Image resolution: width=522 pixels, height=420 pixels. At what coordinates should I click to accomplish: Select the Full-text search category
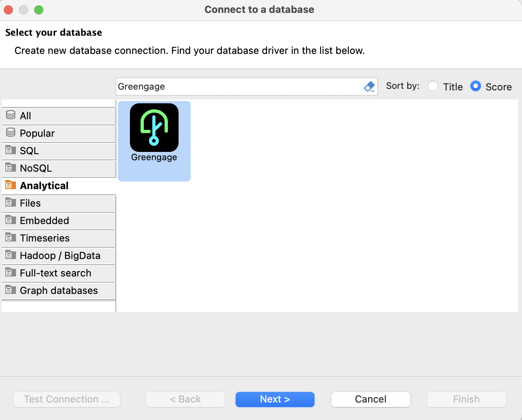click(55, 273)
